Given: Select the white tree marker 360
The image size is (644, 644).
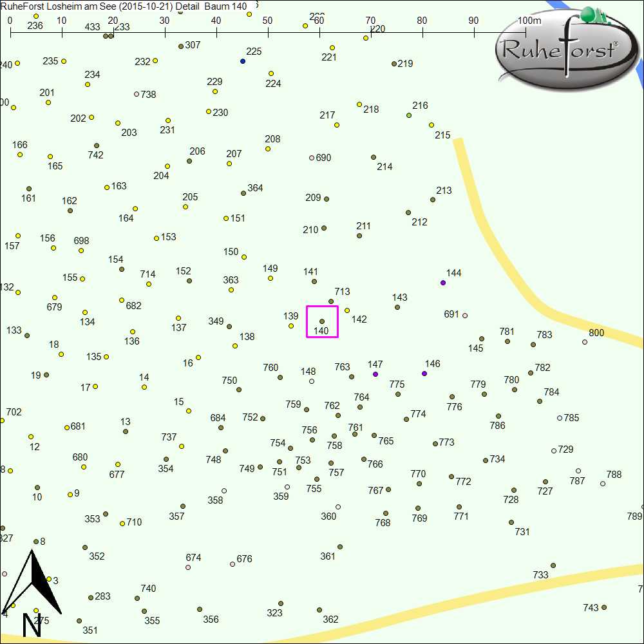Looking at the screenshot, I should point(338,507).
